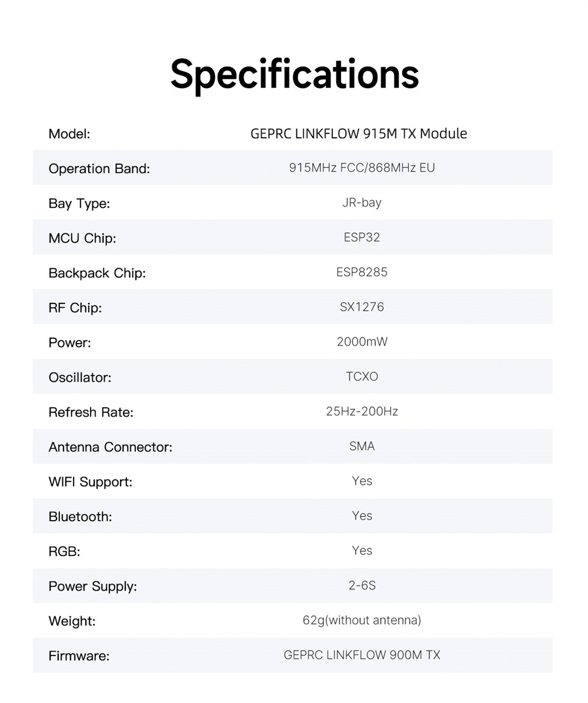
Task: Click the ESP32 value
Action: [362, 238]
